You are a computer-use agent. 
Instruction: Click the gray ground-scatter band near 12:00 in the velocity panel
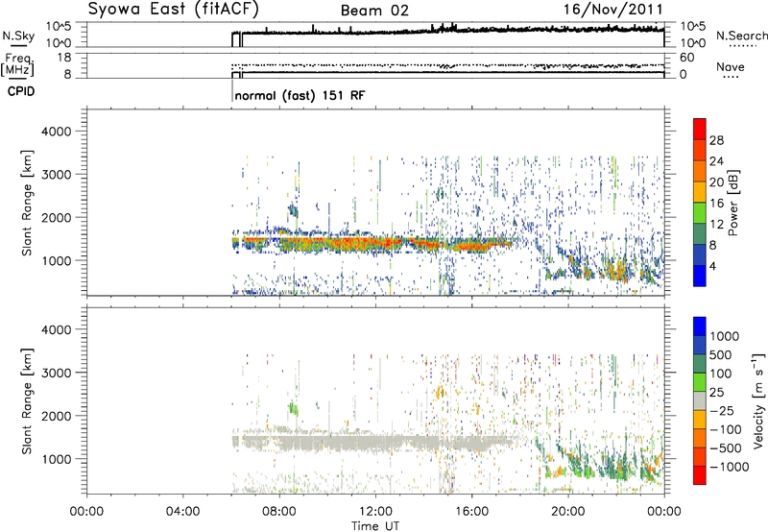click(x=375, y=443)
